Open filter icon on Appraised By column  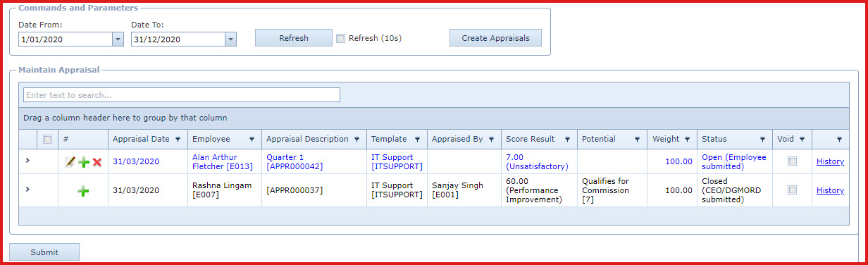click(x=492, y=140)
